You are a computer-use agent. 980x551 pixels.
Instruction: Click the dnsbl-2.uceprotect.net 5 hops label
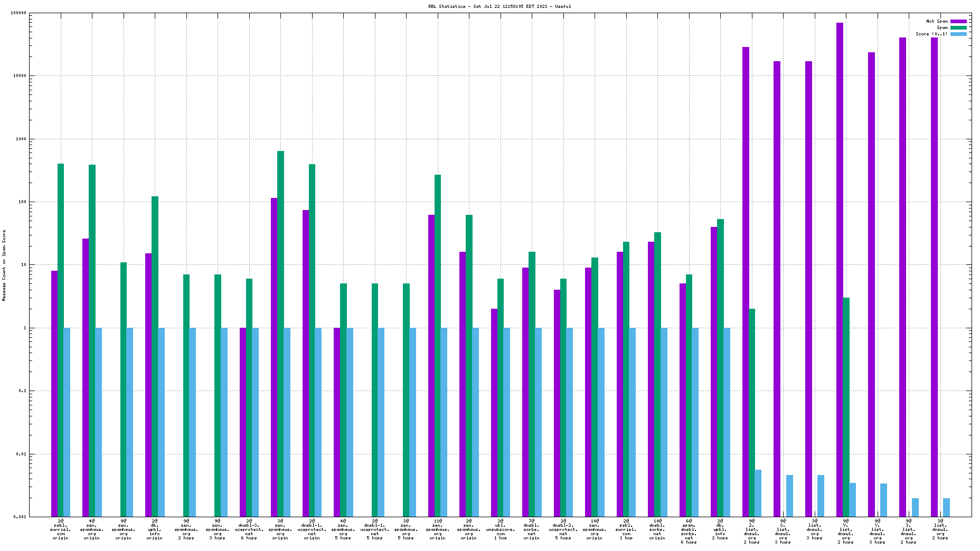click(563, 529)
